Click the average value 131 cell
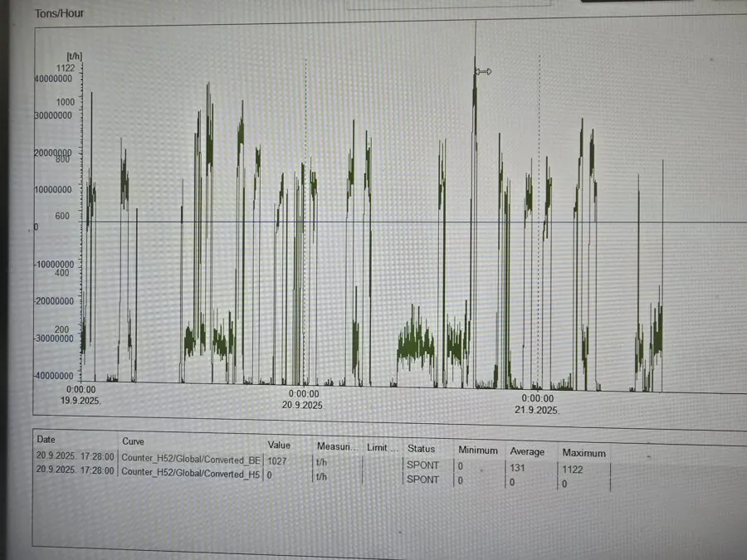 pos(516,466)
